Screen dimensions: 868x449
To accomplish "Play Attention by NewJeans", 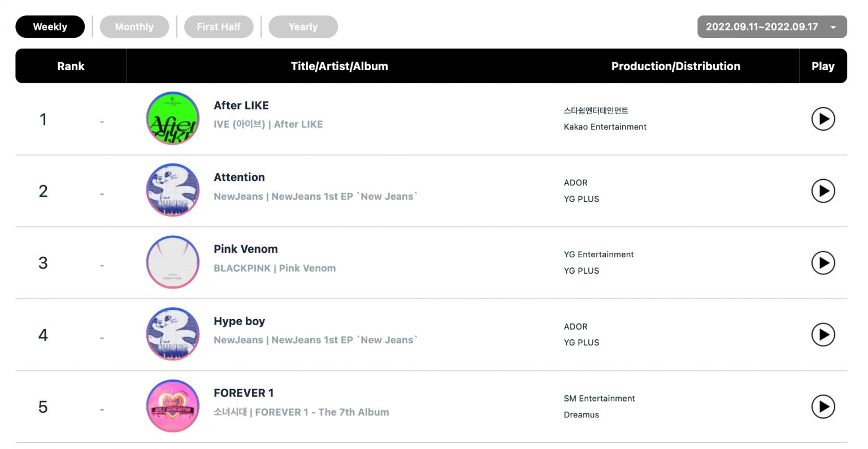I will pyautogui.click(x=823, y=191).
